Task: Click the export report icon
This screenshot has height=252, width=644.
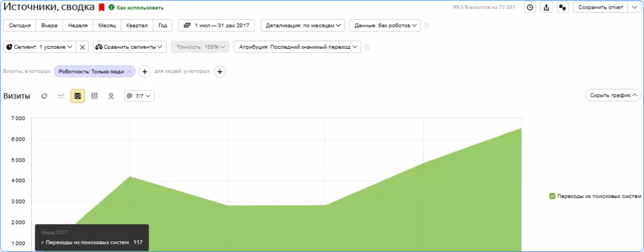Action: click(x=546, y=7)
